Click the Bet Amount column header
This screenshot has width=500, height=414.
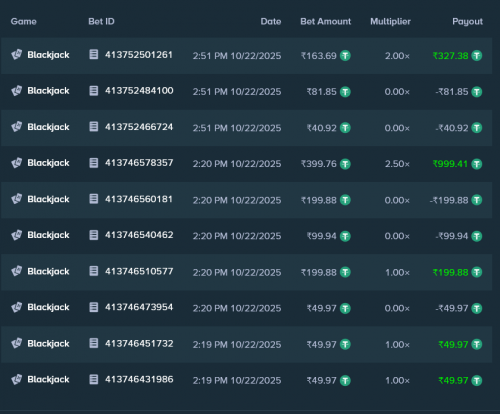(x=326, y=21)
